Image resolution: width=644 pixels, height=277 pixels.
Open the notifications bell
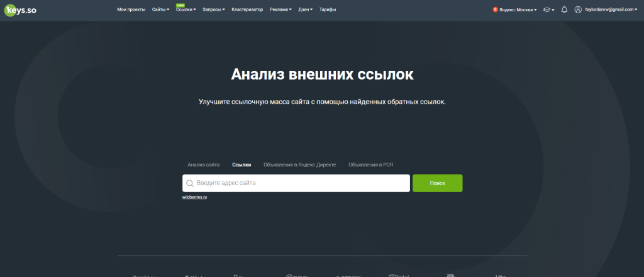click(x=564, y=9)
